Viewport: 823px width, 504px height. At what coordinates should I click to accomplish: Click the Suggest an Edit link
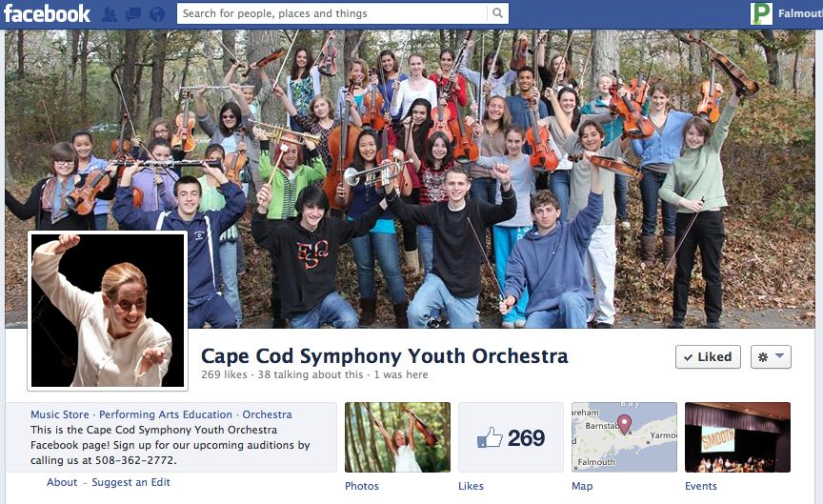pos(130,482)
